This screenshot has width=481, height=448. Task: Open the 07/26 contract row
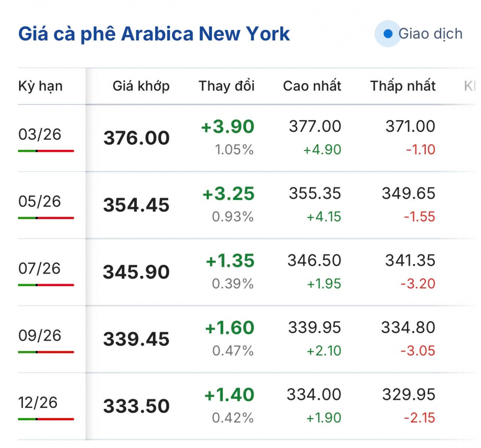pyautogui.click(x=39, y=268)
